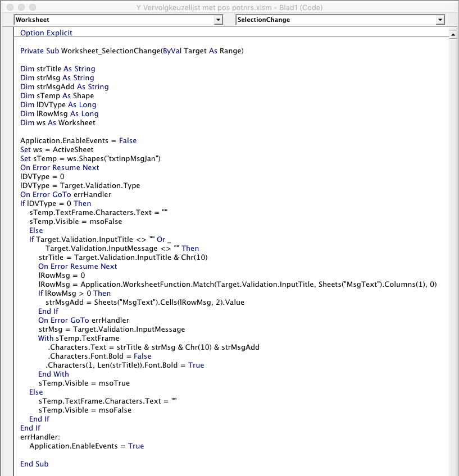Click first 'On Error Resume Next' line
The width and height of the screenshot is (459, 476).
click(x=60, y=168)
